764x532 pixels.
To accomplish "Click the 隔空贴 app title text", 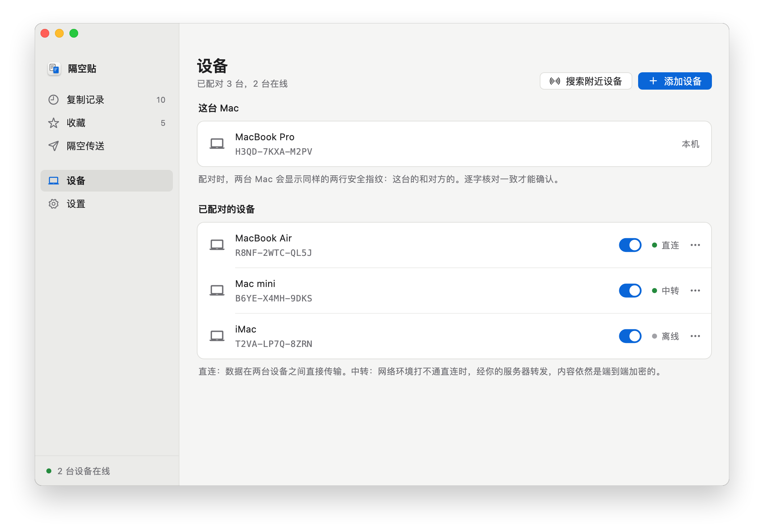I will [x=82, y=69].
